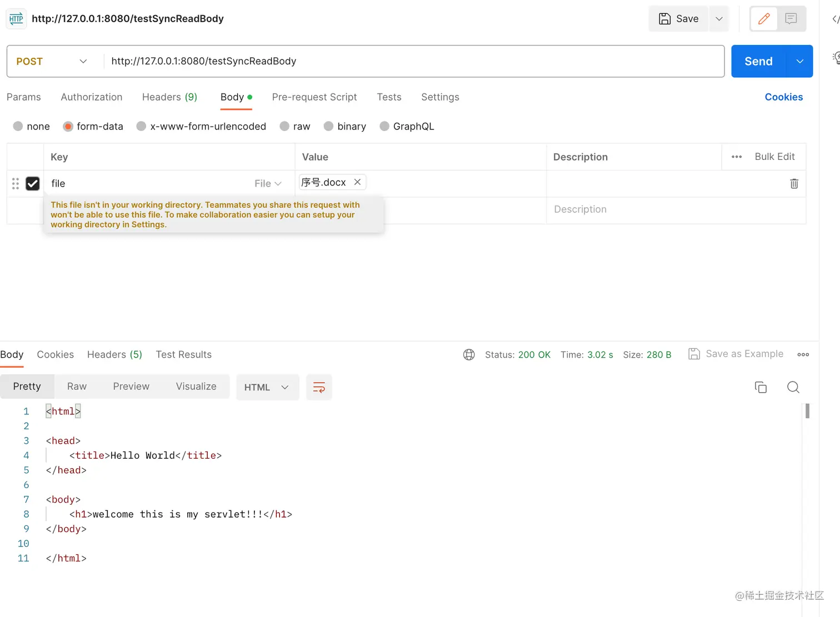Open the Settings tab
Image resolution: width=840 pixels, height=617 pixels.
point(440,97)
